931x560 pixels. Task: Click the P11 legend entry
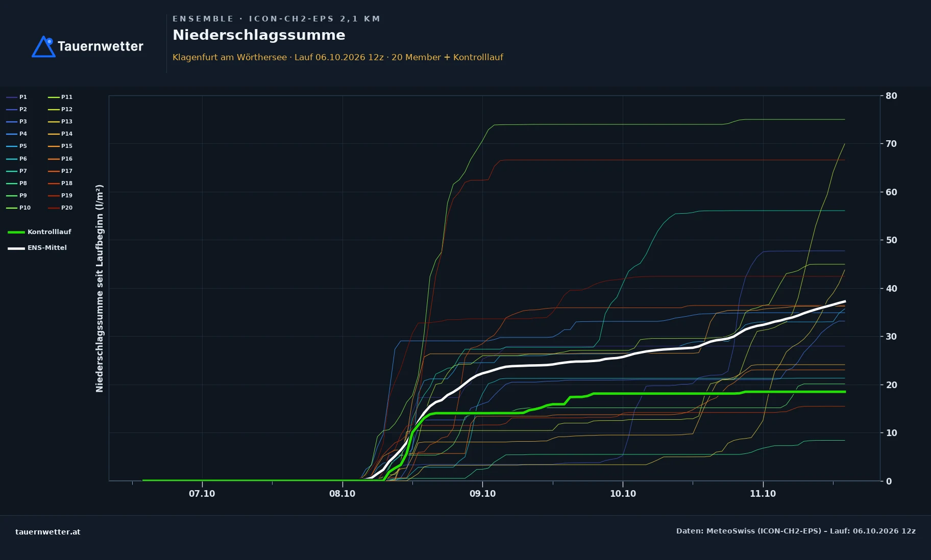click(x=60, y=97)
